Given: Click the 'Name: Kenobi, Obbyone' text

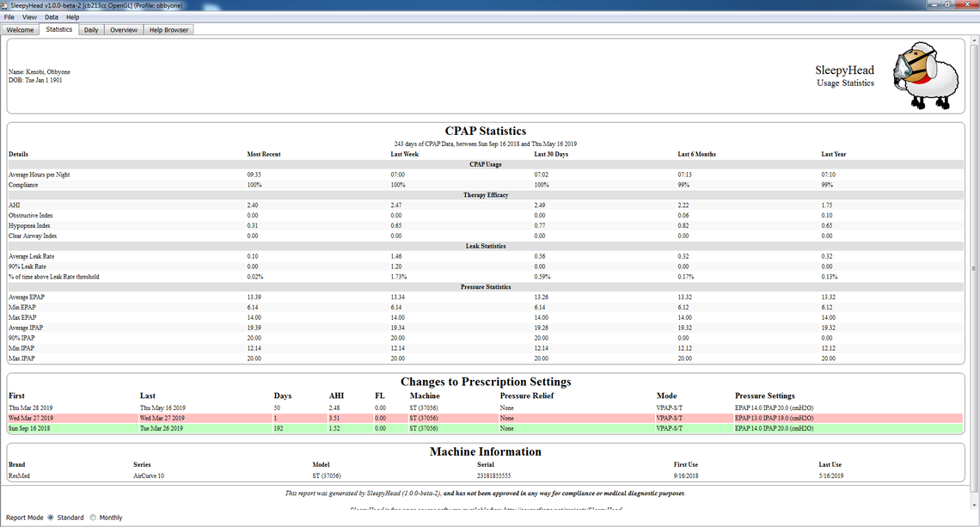Looking at the screenshot, I should [40, 72].
